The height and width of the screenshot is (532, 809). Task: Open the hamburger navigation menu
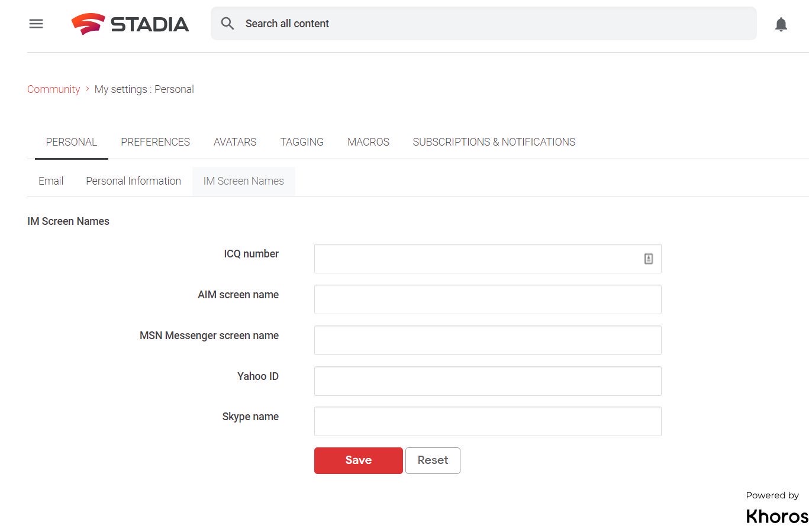(36, 24)
